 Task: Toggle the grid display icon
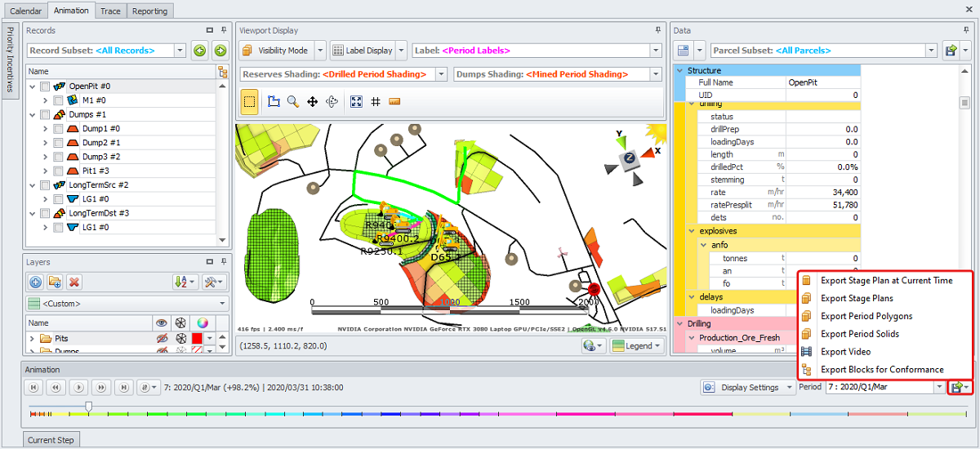376,102
